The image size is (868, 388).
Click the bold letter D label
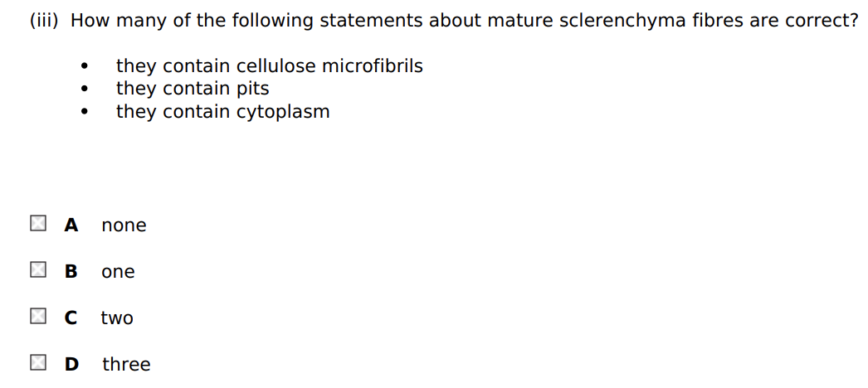coord(72,364)
